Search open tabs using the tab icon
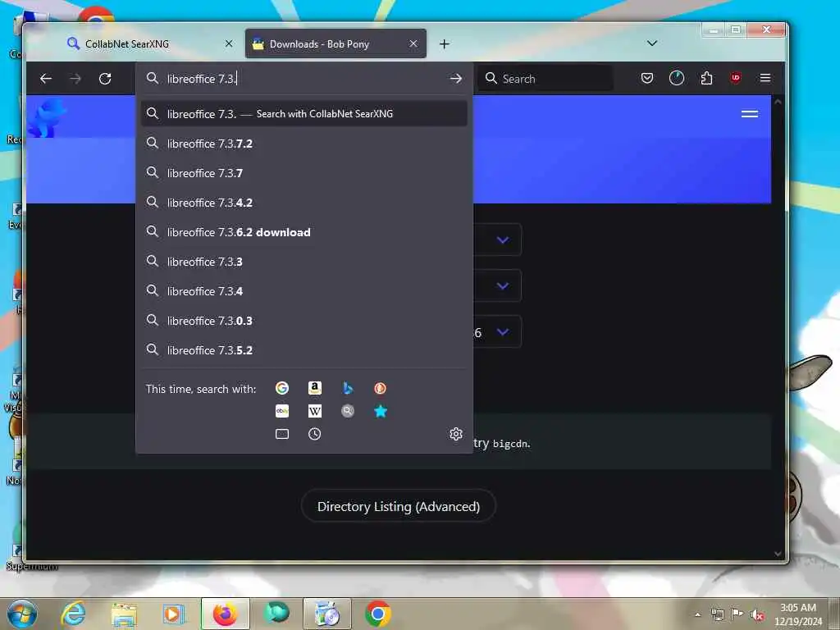Viewport: 840px width, 630px height. pos(282,434)
